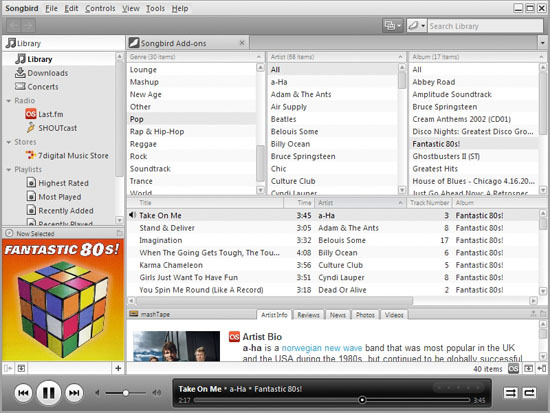The height and width of the screenshot is (413, 550).
Task: Click the song progress seek bar knob
Action: click(x=362, y=400)
